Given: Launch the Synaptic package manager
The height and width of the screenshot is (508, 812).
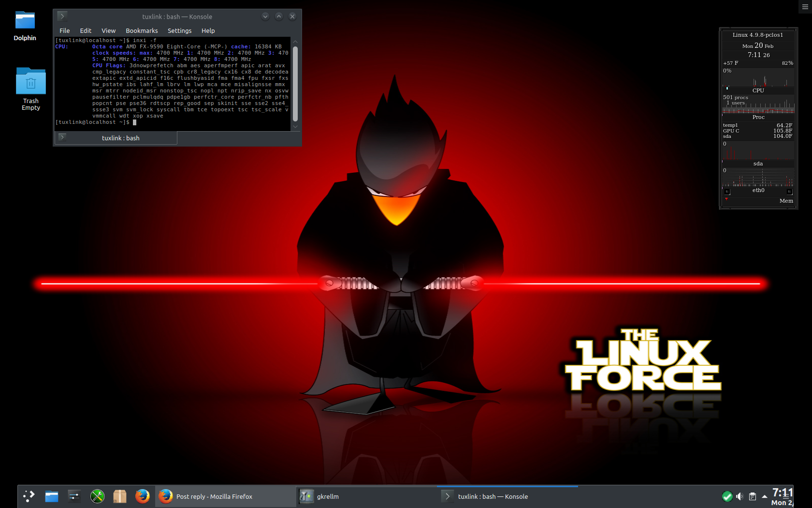Looking at the screenshot, I should pos(120,496).
